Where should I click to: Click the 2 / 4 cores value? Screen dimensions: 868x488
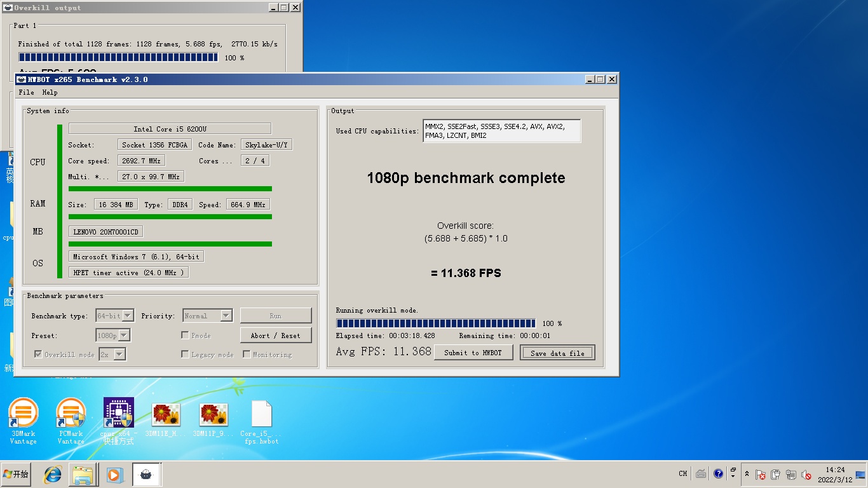(255, 161)
